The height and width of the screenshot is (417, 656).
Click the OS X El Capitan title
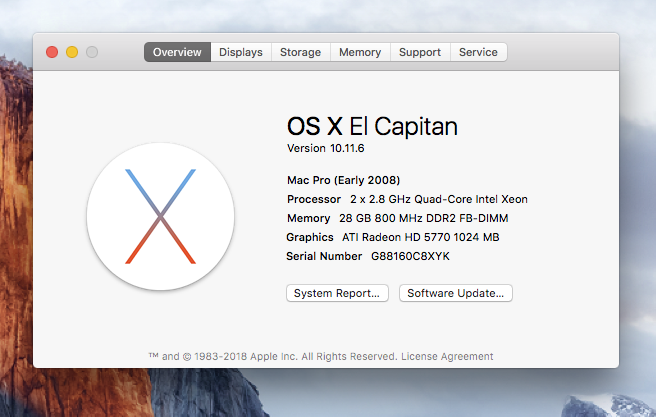coord(372,126)
